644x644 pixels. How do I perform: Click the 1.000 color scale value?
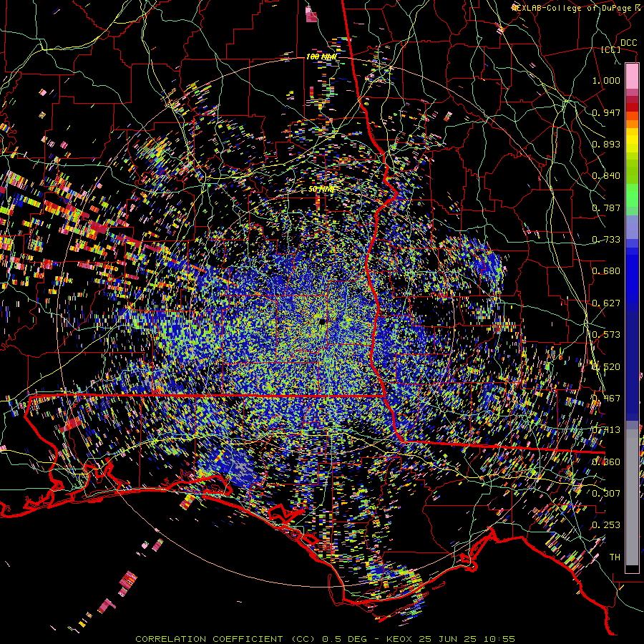[x=606, y=80]
